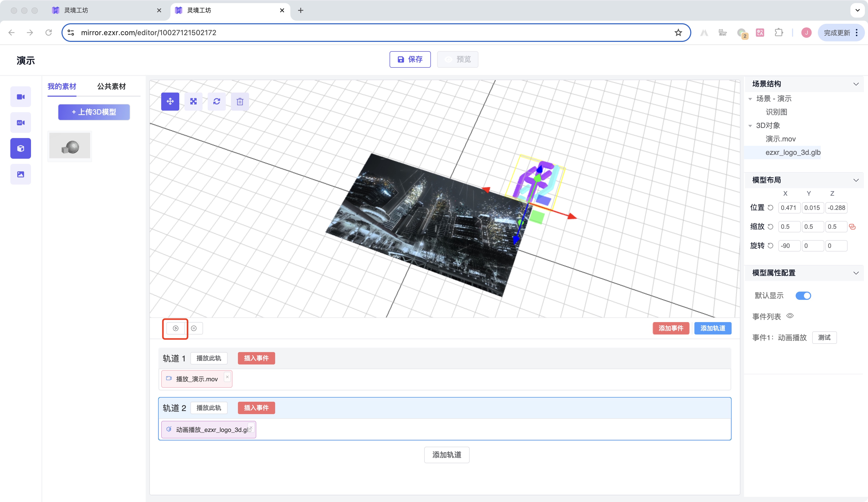Play the timeline with the play icon
The width and height of the screenshot is (868, 502).
point(176,328)
